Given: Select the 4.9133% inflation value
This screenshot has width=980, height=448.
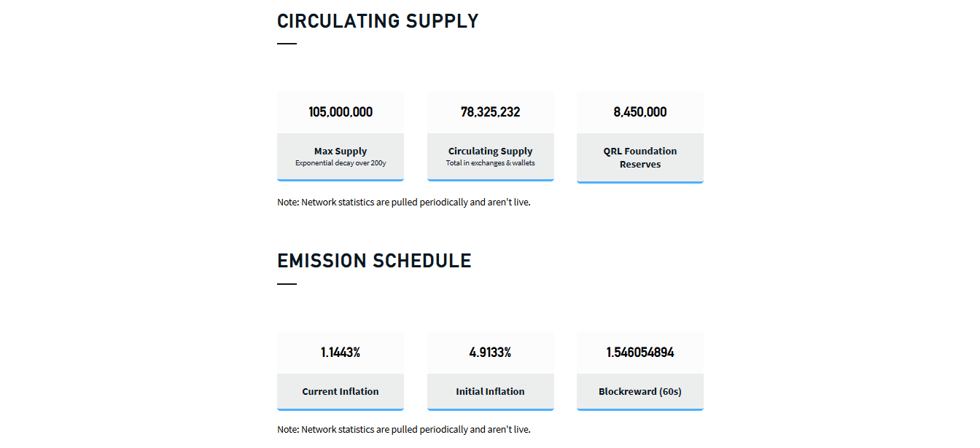Looking at the screenshot, I should (491, 353).
